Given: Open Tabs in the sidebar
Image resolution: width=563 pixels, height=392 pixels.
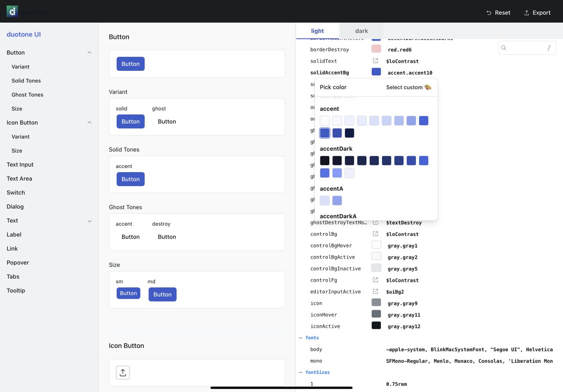Looking at the screenshot, I should tap(13, 277).
